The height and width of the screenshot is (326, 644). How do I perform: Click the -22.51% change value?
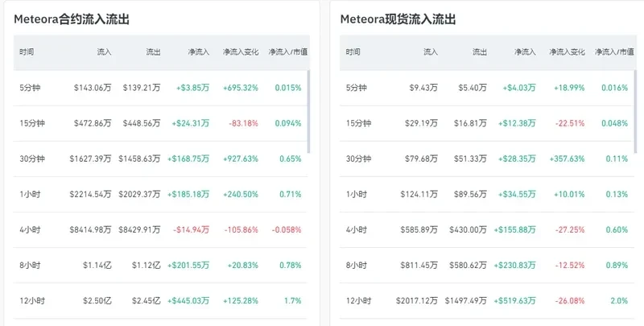coord(570,123)
